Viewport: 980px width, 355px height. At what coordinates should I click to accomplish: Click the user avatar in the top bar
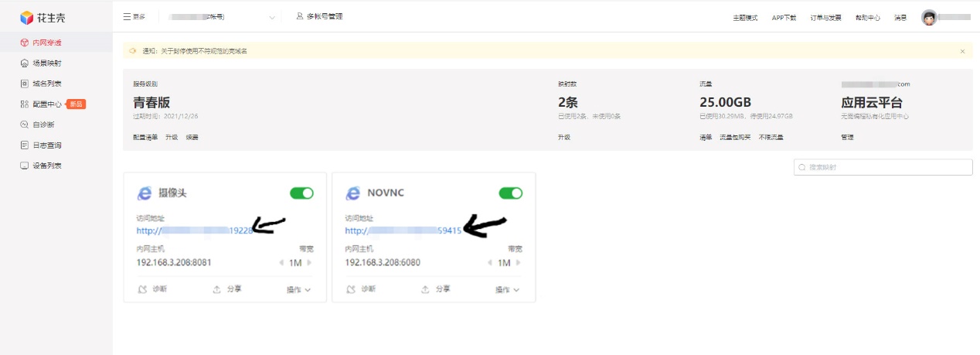point(929,17)
